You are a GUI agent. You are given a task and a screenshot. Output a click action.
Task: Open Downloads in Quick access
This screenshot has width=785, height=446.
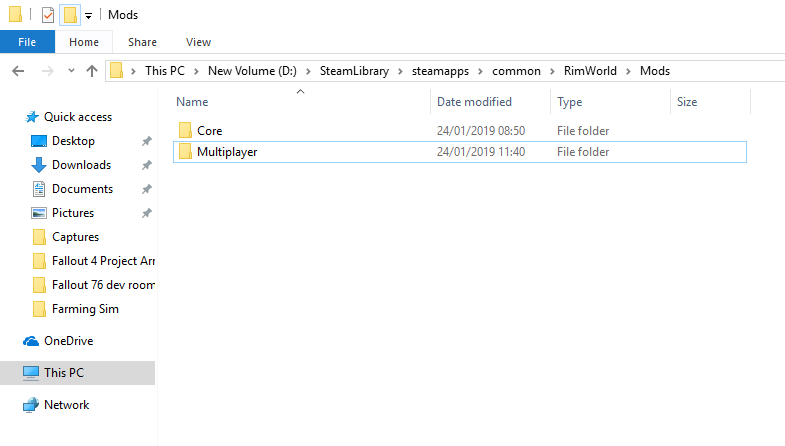coord(81,165)
